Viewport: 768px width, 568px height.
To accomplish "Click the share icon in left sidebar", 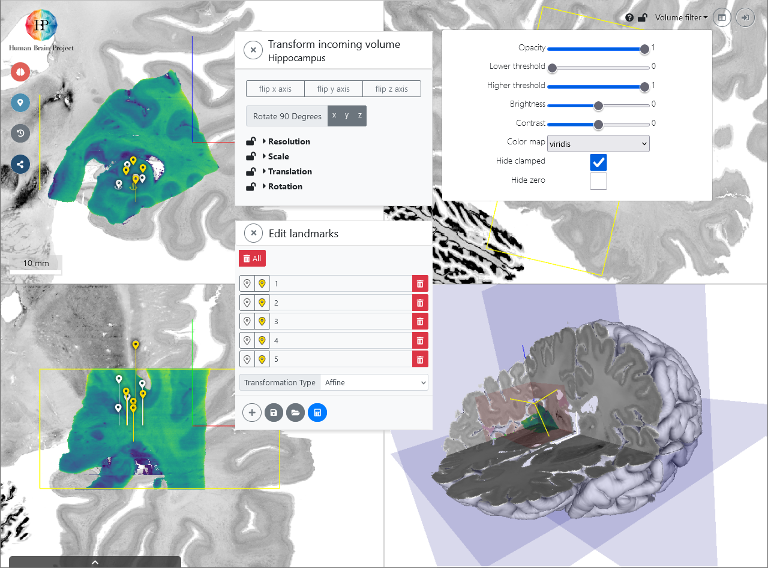I will tap(19, 164).
